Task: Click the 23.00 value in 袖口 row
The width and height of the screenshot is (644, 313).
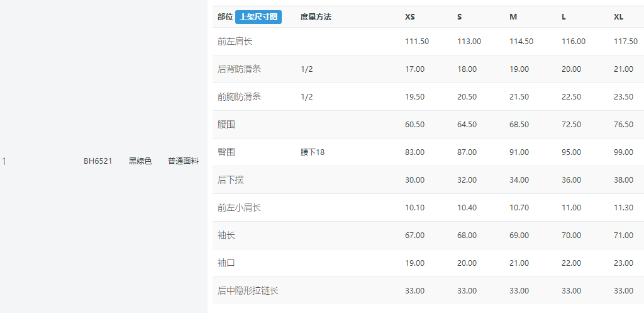Action: click(623, 263)
